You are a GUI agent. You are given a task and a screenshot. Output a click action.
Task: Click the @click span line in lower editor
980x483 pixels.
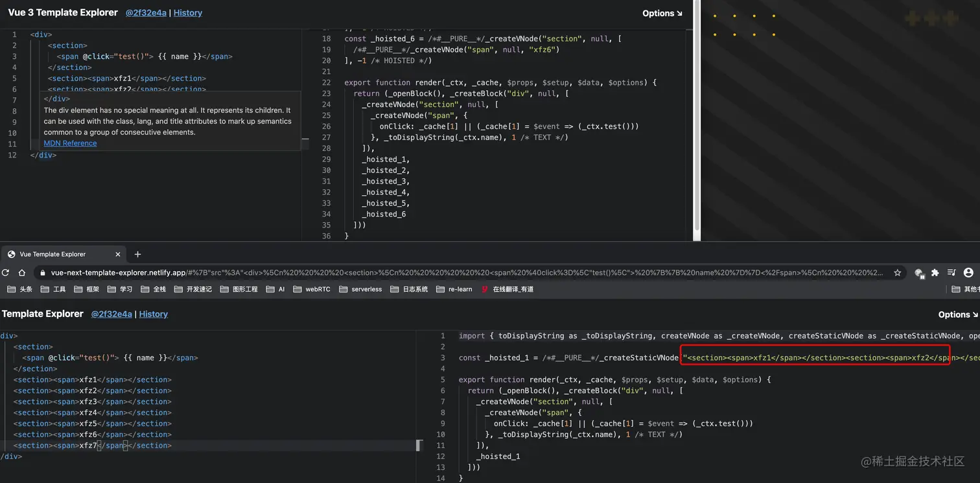[110, 358]
